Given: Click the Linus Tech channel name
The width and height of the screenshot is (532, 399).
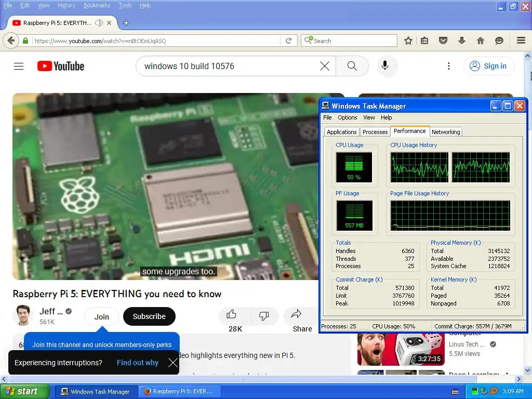Looking at the screenshot, I should (x=466, y=344).
